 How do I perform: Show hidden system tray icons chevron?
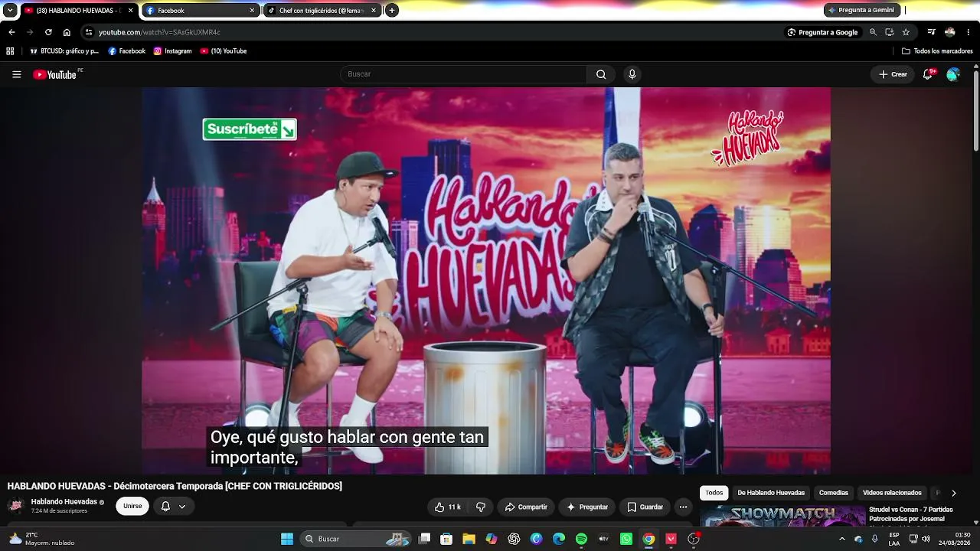(x=841, y=539)
